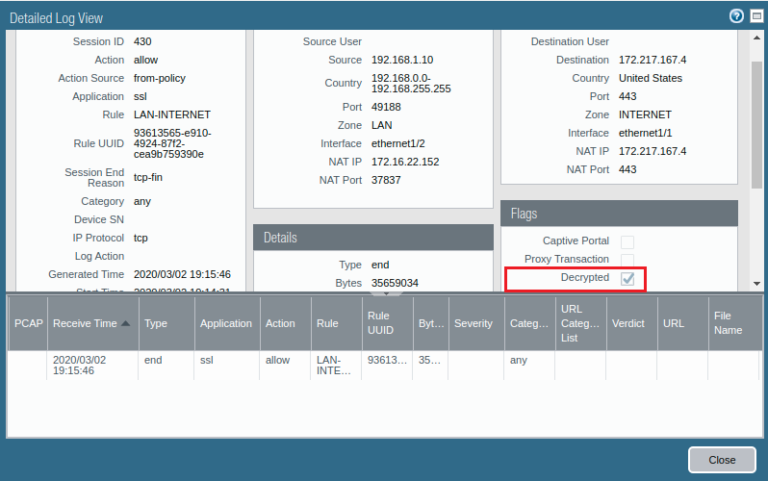Click the '93613...' Rule UUID table cell
768x481 pixels.
pyautogui.click(x=387, y=360)
